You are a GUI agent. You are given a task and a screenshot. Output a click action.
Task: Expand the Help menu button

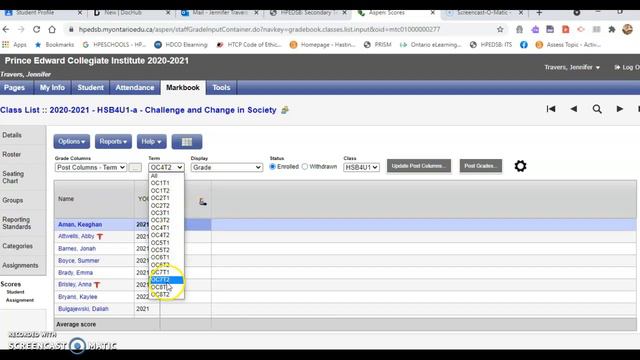click(151, 142)
